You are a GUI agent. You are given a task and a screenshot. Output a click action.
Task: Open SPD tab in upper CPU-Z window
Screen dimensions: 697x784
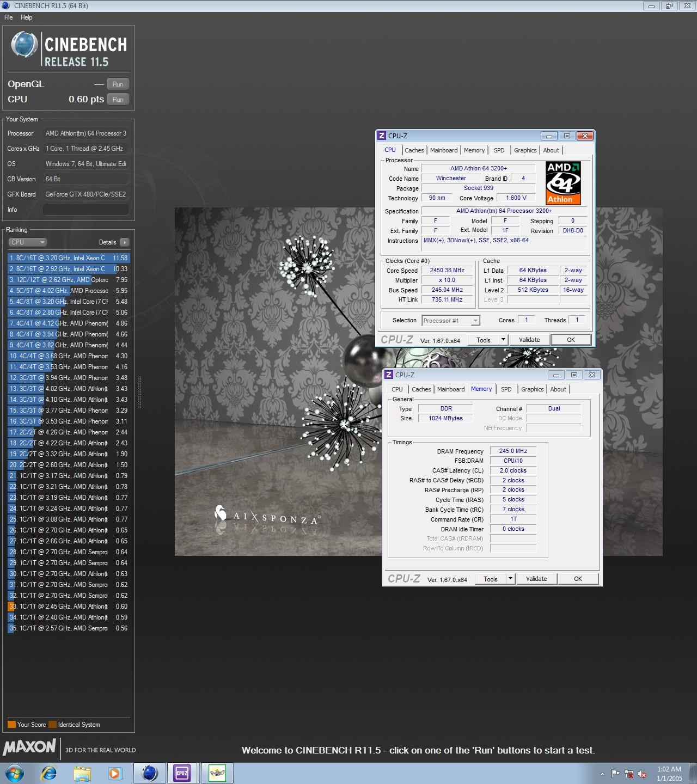(499, 150)
